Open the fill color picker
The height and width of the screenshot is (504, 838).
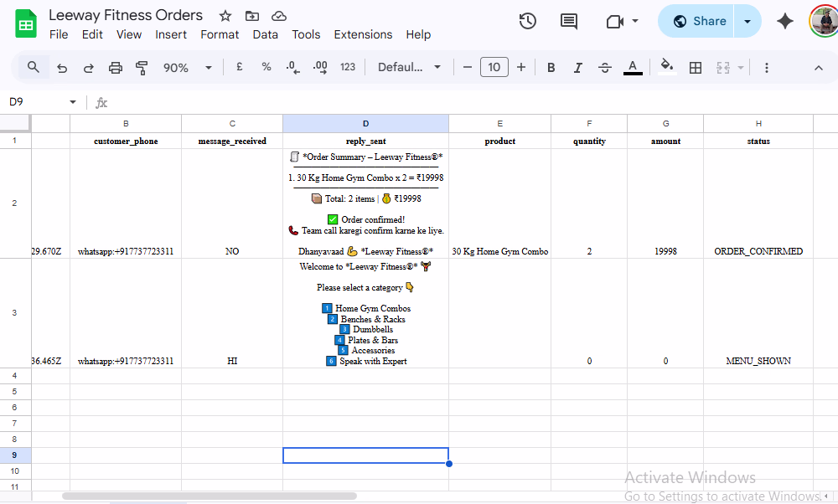tap(666, 67)
